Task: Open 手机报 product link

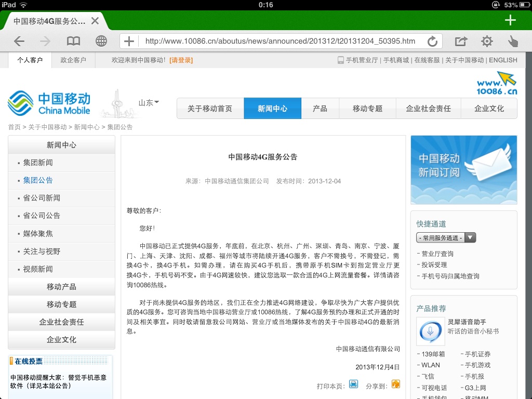Action: 474,376
